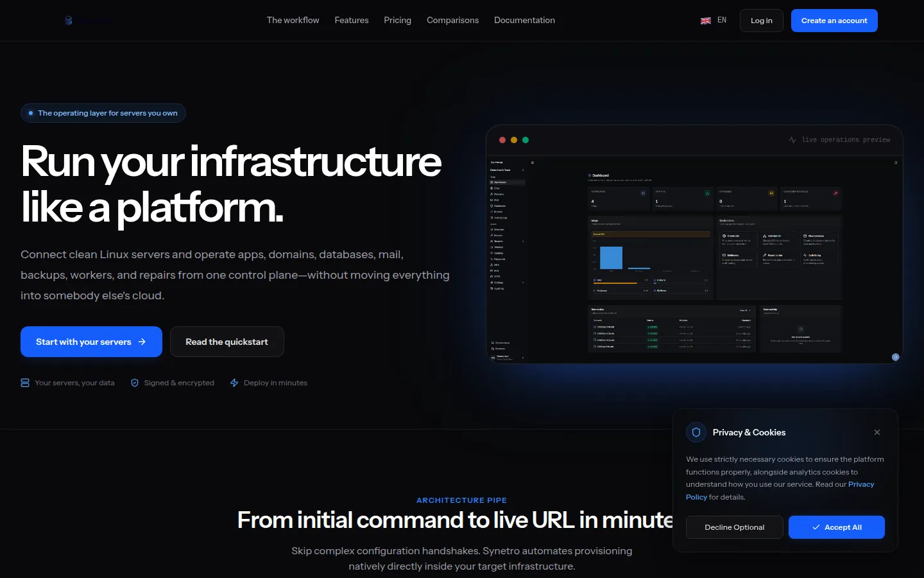Open the EN language selector
924x578 pixels.
[x=714, y=21]
